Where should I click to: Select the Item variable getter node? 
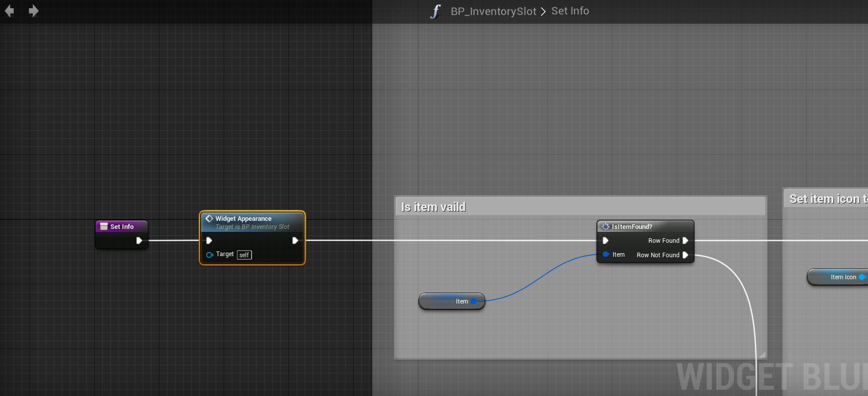click(x=451, y=301)
